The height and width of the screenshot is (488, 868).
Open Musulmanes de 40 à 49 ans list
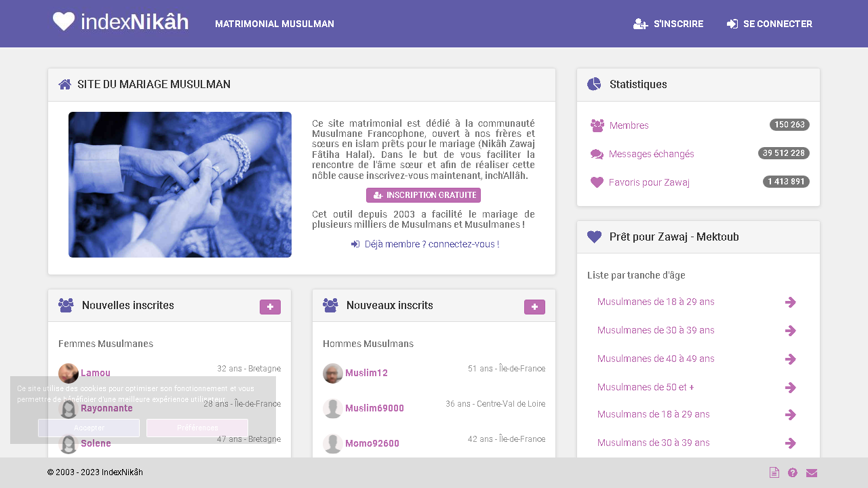click(656, 359)
